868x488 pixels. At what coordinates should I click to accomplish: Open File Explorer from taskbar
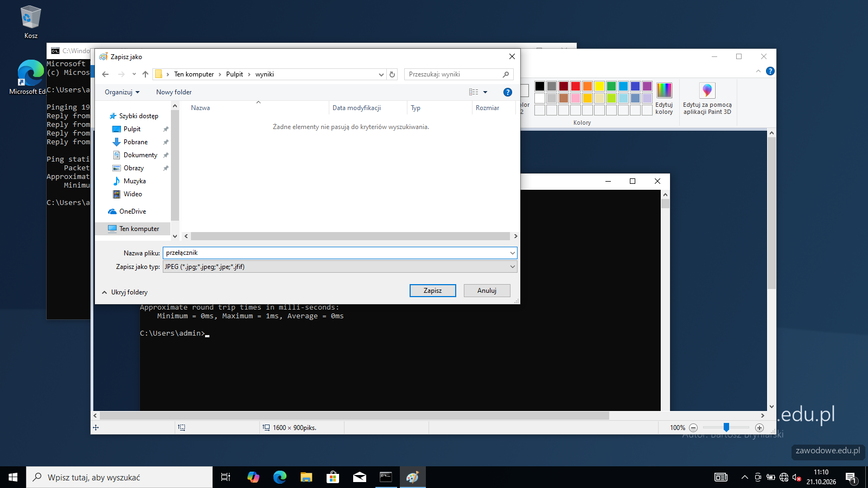[307, 477]
